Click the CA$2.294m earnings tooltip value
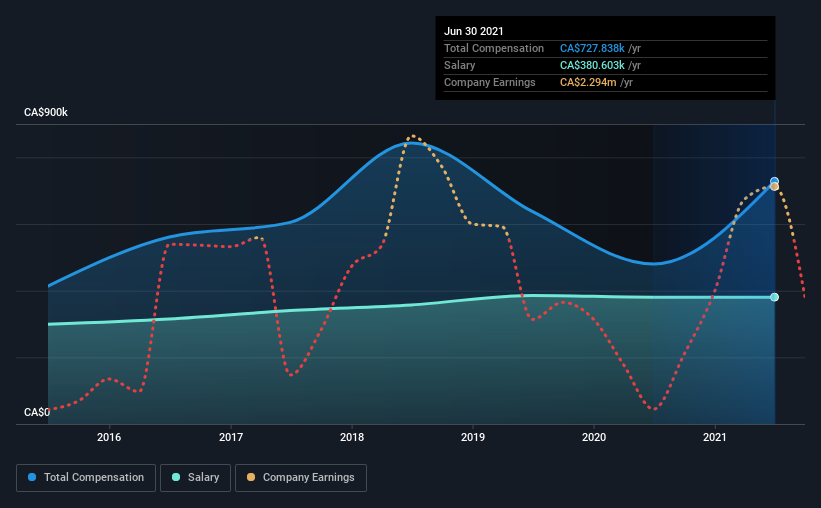 coord(588,82)
